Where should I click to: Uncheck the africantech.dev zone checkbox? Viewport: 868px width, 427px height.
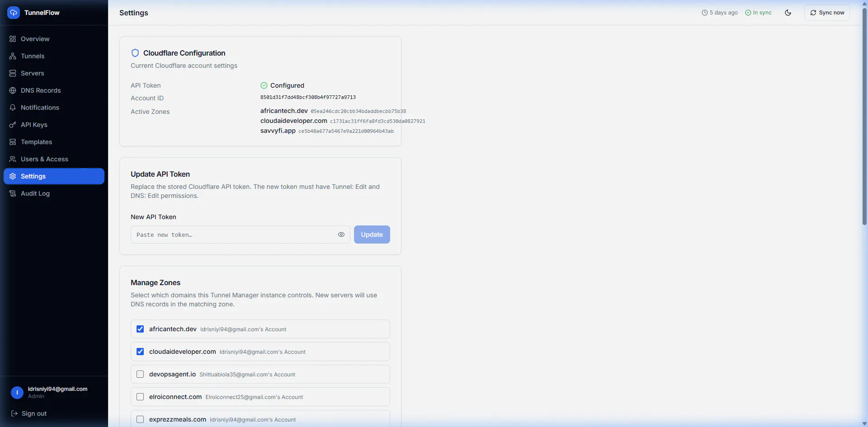click(x=140, y=329)
